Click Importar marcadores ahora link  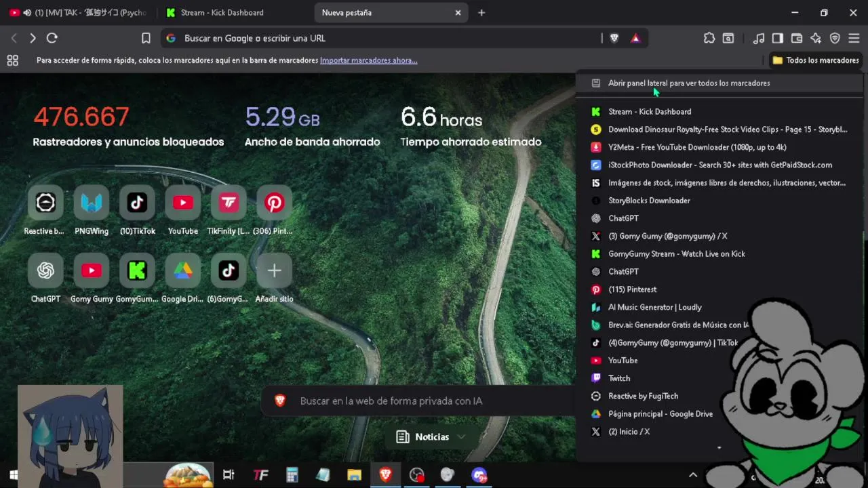(368, 60)
